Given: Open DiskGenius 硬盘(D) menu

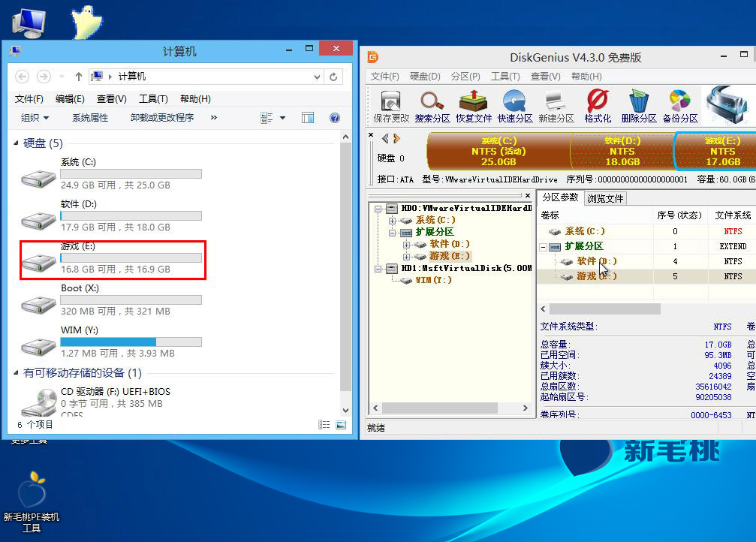Looking at the screenshot, I should pyautogui.click(x=425, y=76).
